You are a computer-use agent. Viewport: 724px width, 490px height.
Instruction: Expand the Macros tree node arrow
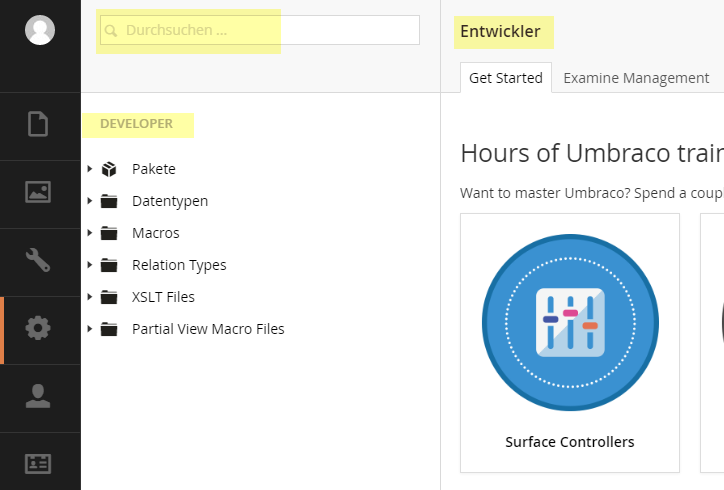[90, 233]
